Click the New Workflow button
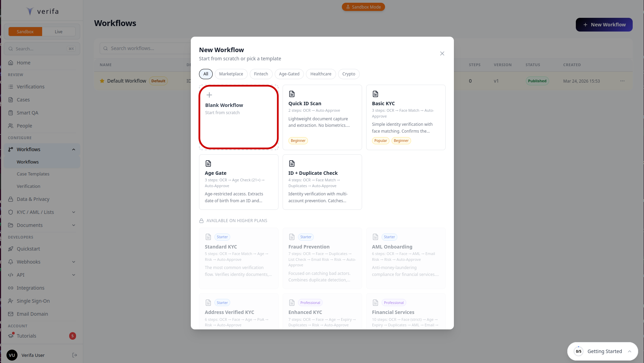Viewport: 644px width, 363px height. tap(604, 24)
